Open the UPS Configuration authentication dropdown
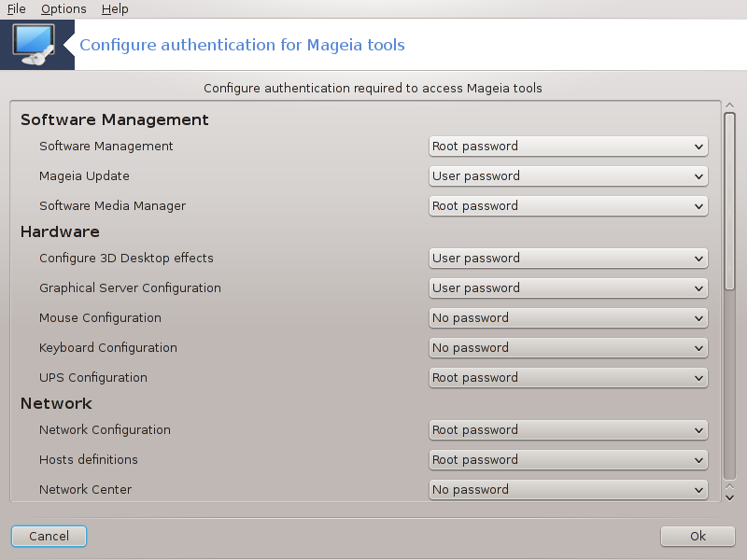The image size is (747, 560). pos(569,378)
